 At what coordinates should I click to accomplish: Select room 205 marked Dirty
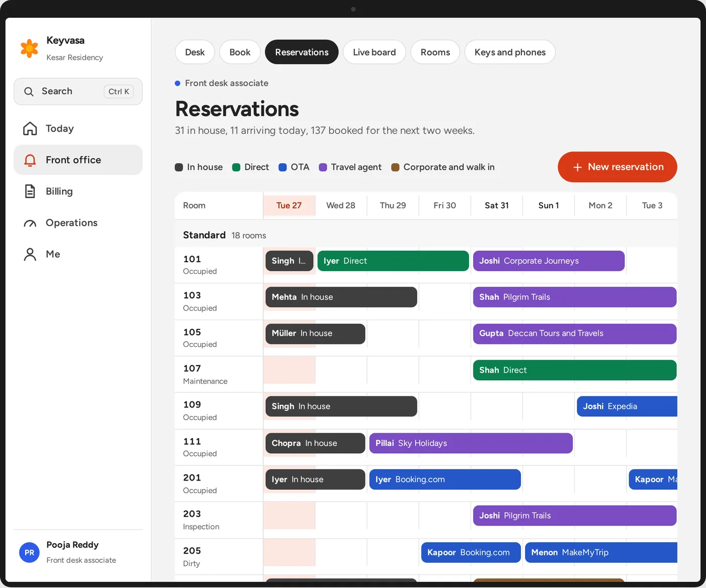click(x=219, y=557)
